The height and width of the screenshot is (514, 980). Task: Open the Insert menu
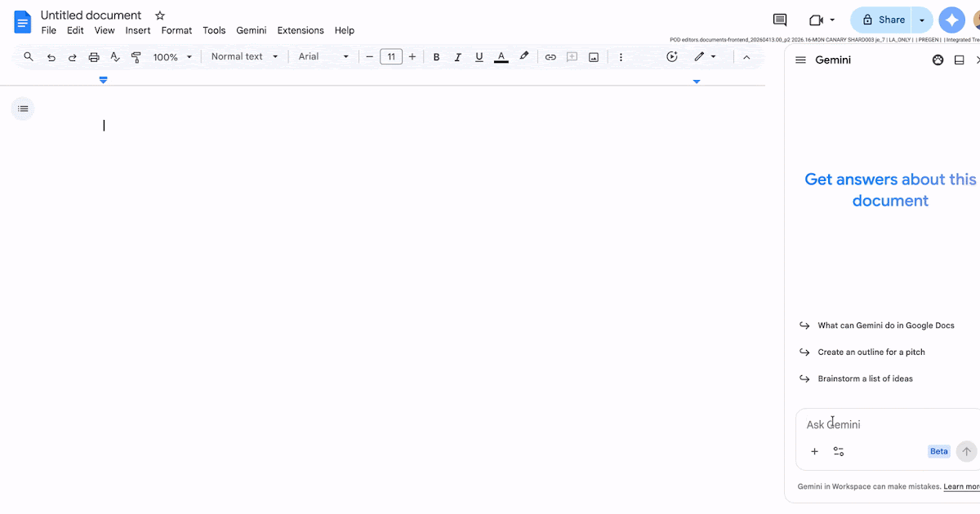click(138, 30)
